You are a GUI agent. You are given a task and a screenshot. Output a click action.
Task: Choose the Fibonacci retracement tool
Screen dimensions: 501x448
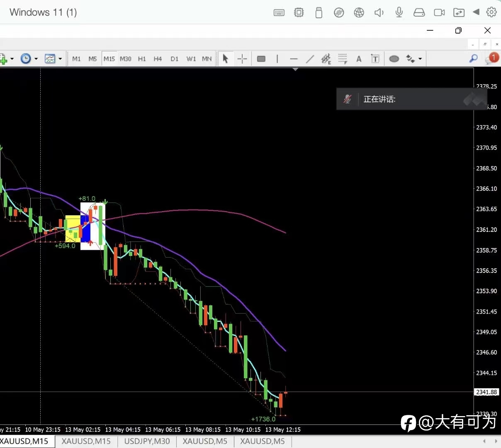tap(343, 59)
